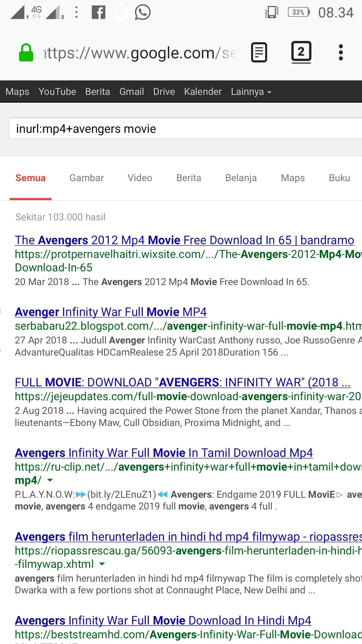362x644 pixels.
Task: Select the Semua results tab
Action: click(x=31, y=178)
